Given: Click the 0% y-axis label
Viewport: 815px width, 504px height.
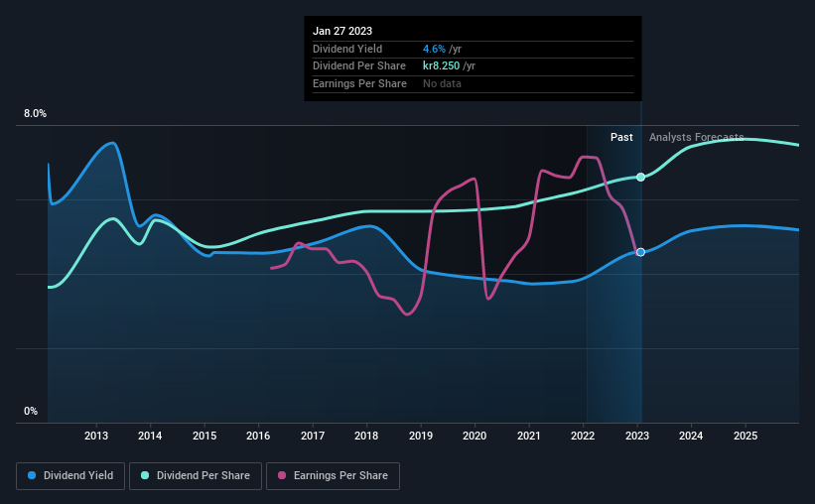Looking at the screenshot, I should pyautogui.click(x=31, y=411).
